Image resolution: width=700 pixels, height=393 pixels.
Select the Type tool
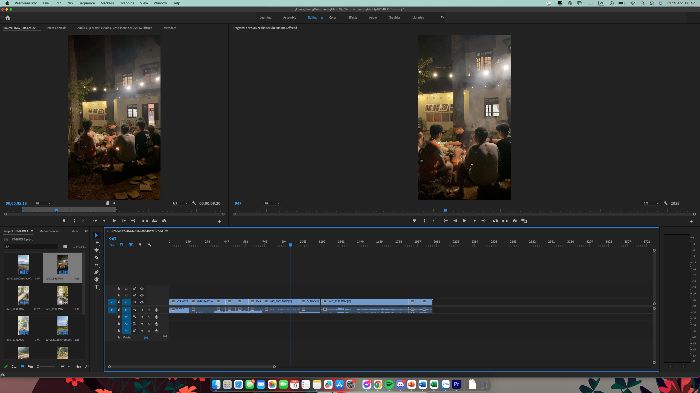pyautogui.click(x=96, y=287)
